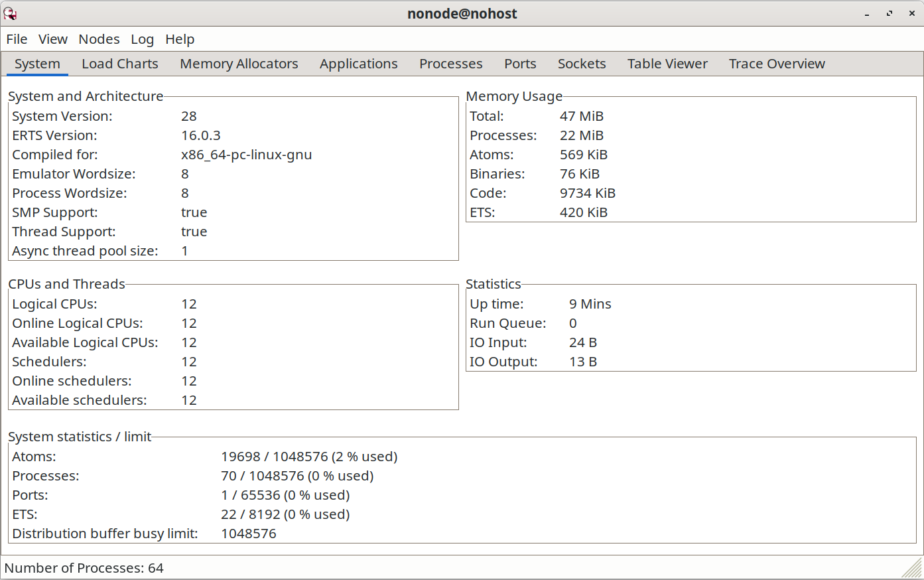Minimize the nonode@nohost window
924x580 pixels.
867,14
